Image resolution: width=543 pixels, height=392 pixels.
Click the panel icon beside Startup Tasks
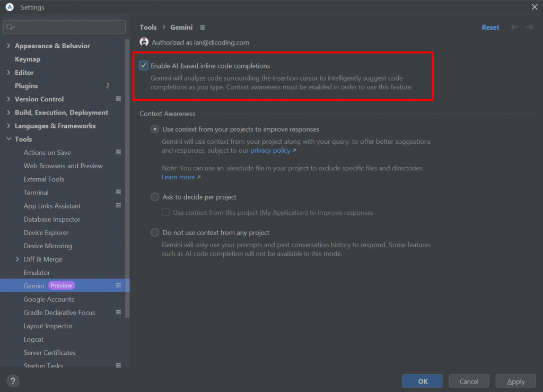coord(118,365)
